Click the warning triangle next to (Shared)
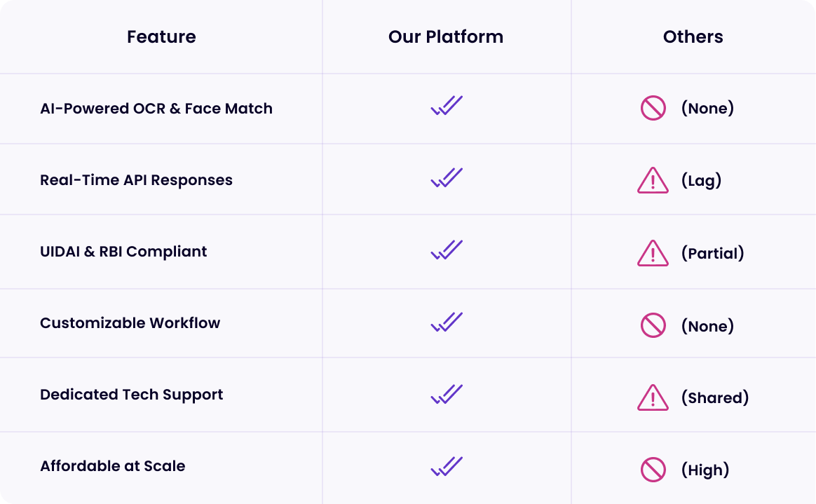Image resolution: width=816 pixels, height=504 pixels. (x=653, y=397)
